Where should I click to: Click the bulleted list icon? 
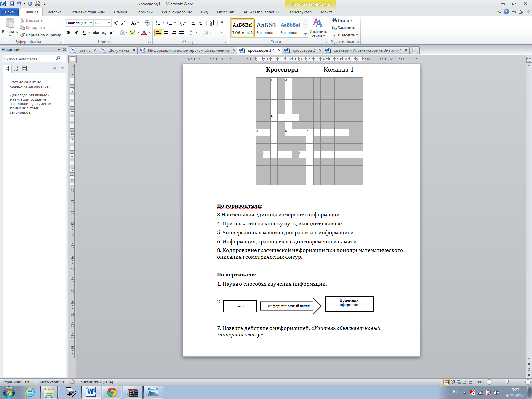pyautogui.click(x=158, y=23)
